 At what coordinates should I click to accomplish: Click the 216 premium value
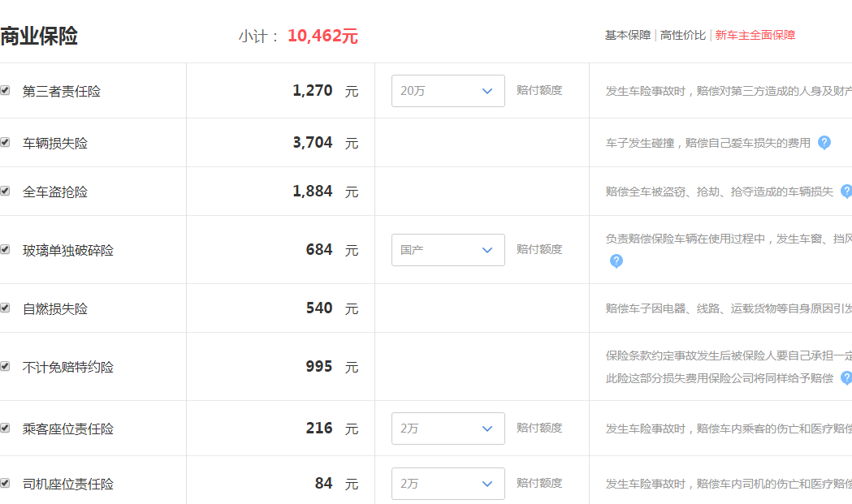[x=319, y=428]
